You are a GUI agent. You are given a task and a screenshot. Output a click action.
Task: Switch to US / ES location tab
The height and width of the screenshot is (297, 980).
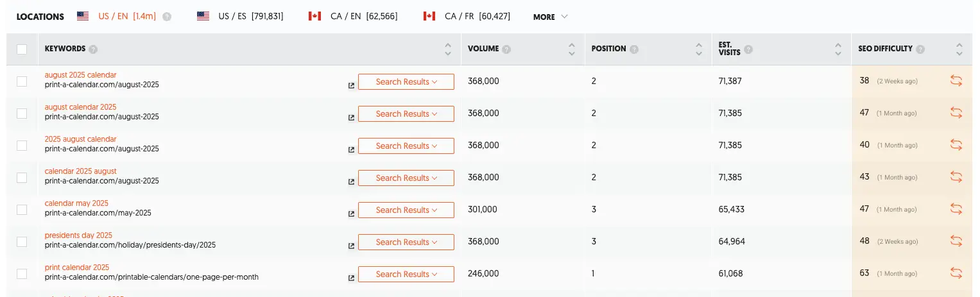point(240,17)
